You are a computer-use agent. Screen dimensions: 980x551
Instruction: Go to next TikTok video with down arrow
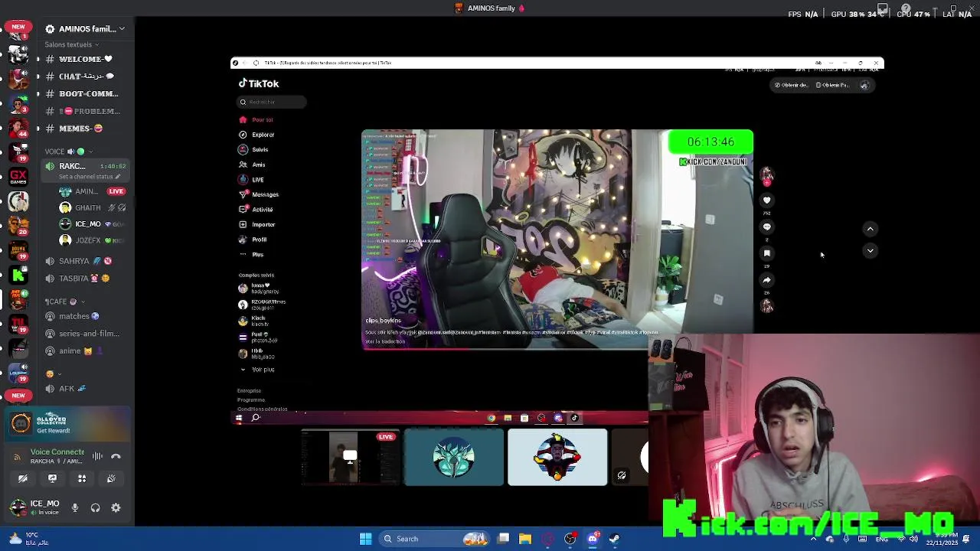tap(870, 250)
